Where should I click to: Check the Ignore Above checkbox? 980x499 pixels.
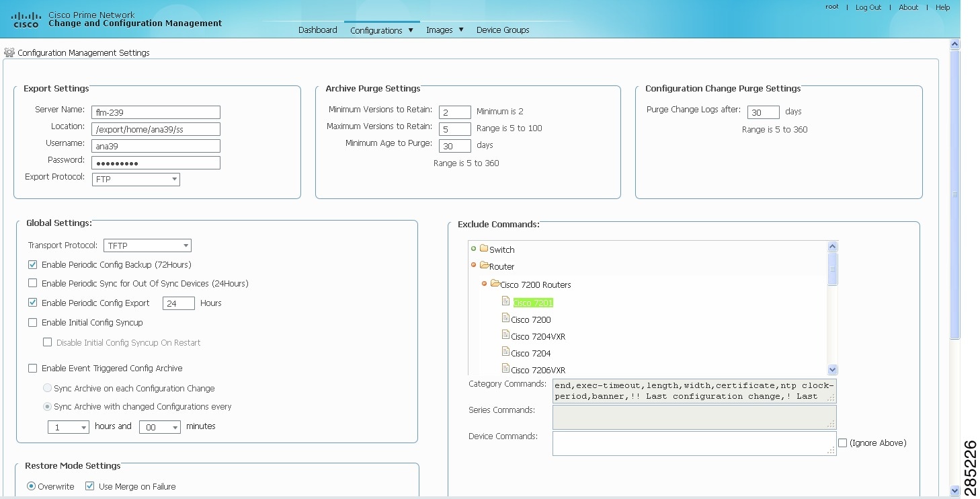842,443
